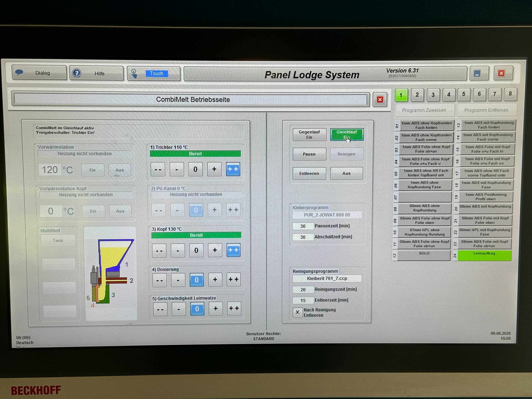The width and height of the screenshot is (532, 399).
Task: Click Trichter double minus button
Action: [x=158, y=169]
